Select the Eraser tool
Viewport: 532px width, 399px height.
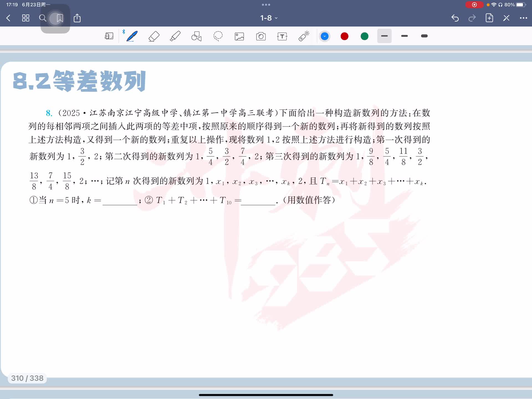tap(154, 36)
